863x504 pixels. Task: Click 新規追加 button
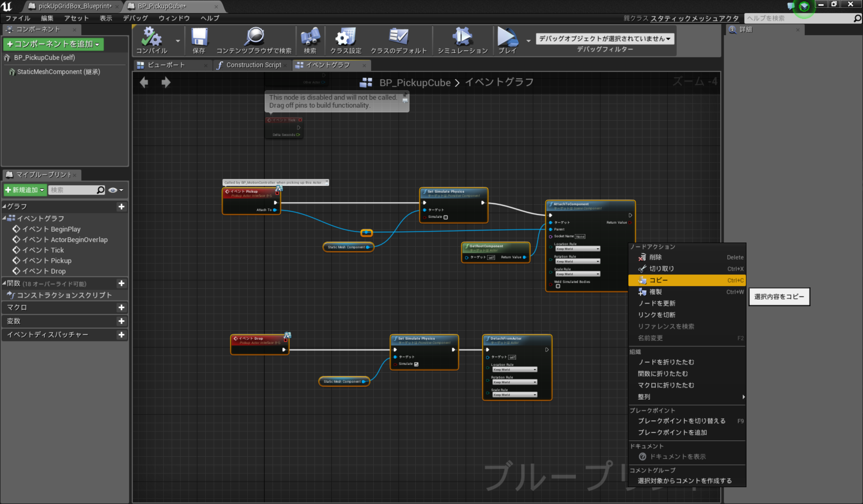[x=25, y=190]
